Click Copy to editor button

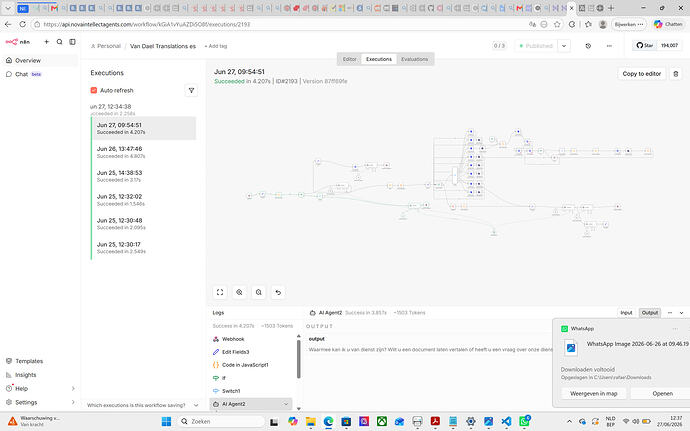(x=642, y=74)
